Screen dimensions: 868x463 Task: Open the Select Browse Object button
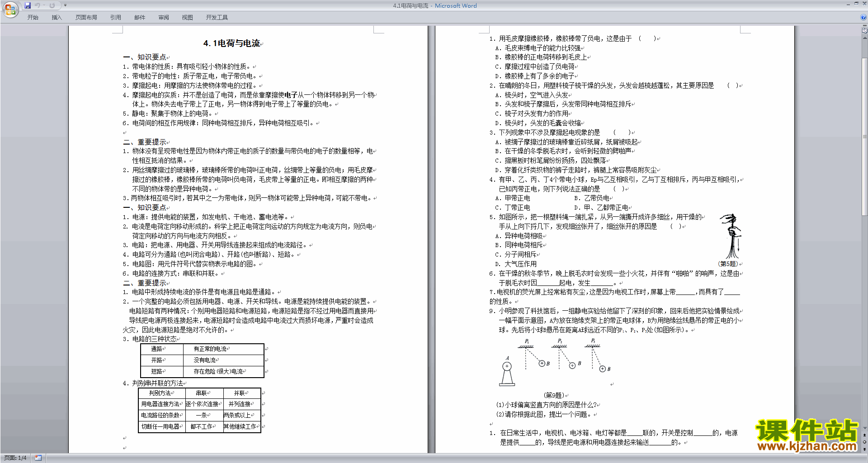865,442
